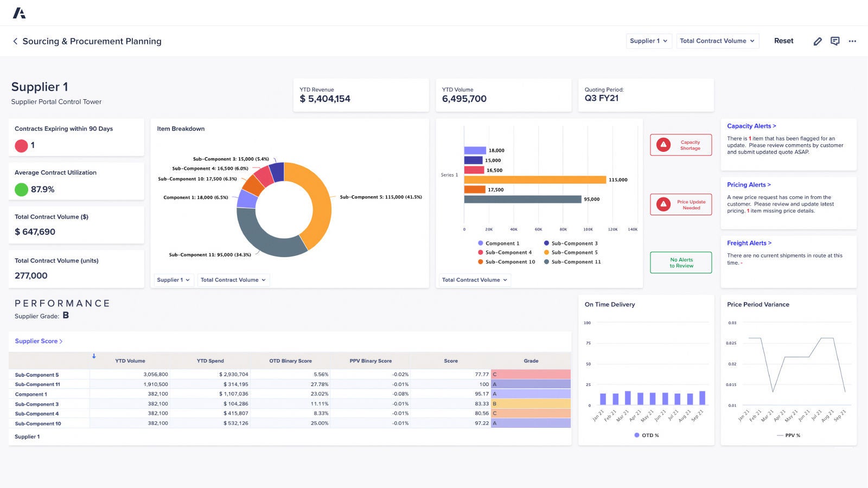Open the Total Contract Volume dropdown under Item Breakdown
Screen dimensions: 868x488
point(233,280)
